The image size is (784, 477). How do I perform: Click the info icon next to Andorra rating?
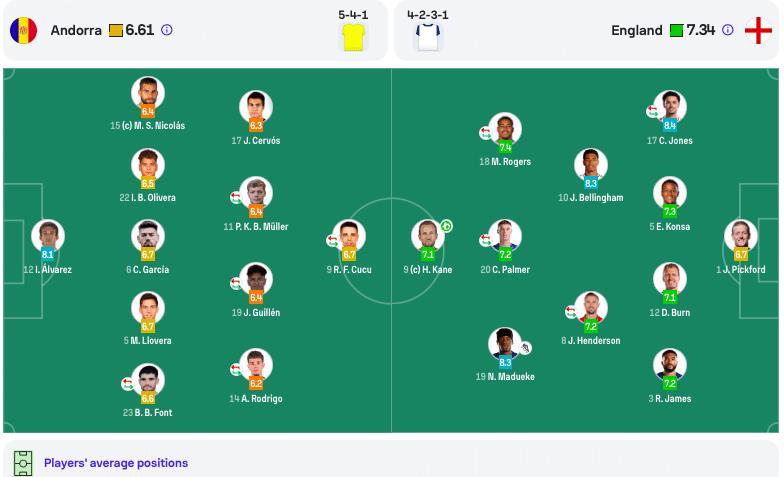coord(167,30)
